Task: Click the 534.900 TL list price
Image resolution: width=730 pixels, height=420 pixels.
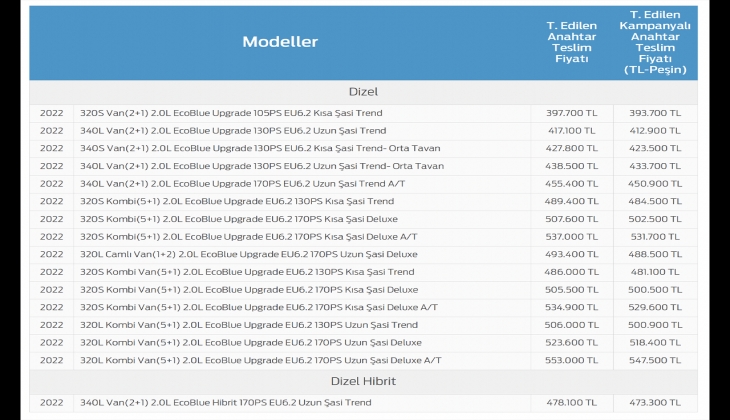Action: 573,307
